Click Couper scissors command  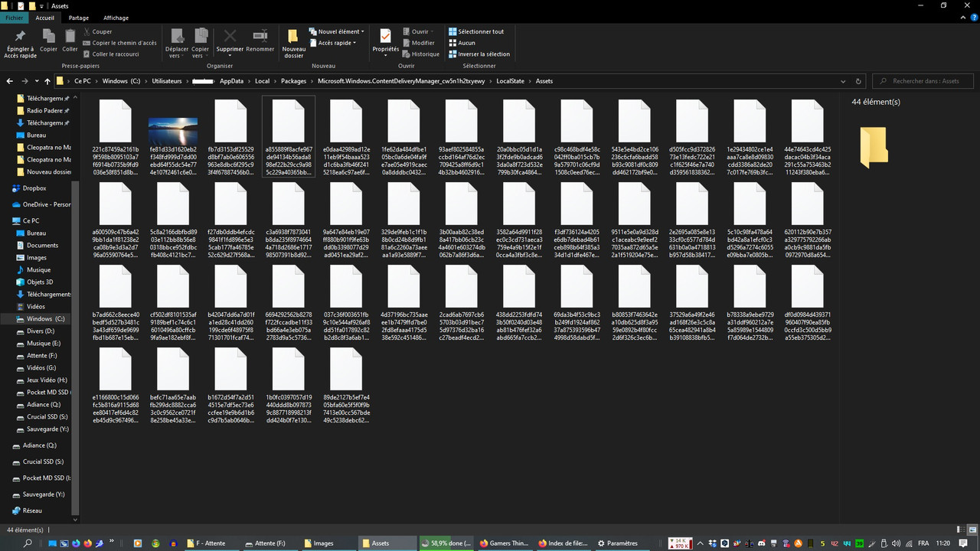coord(96,32)
